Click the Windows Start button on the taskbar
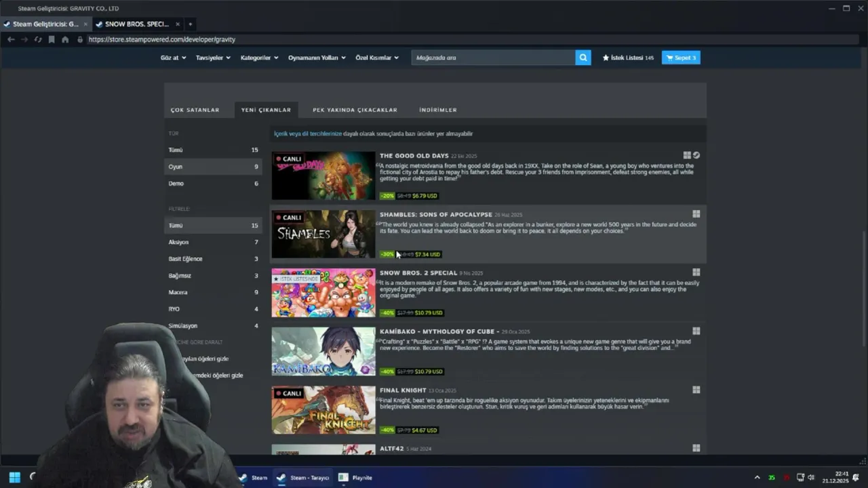The image size is (868, 488). tap(14, 477)
